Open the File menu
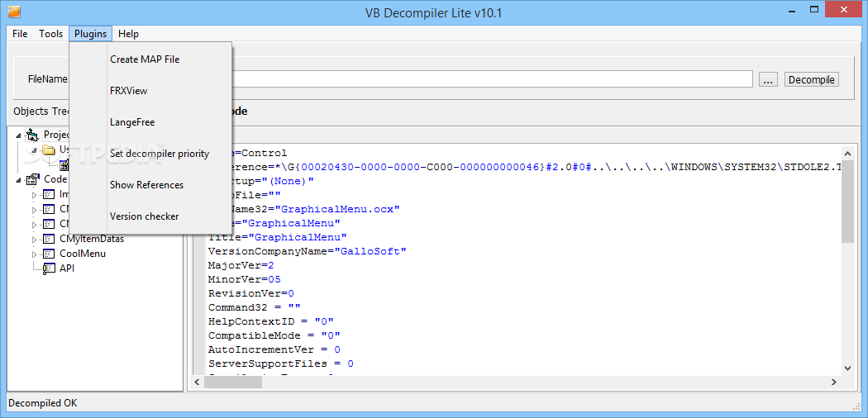The image size is (868, 418). [x=20, y=34]
